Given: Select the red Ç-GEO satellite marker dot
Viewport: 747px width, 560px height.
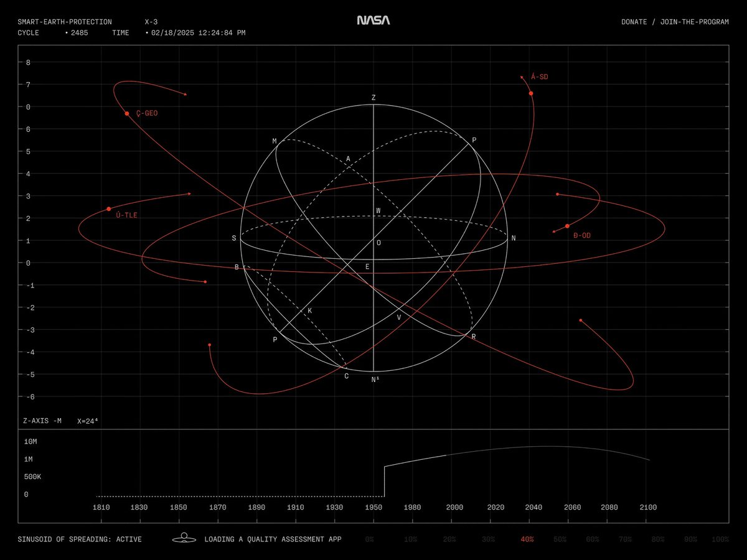Looking at the screenshot, I should [x=127, y=113].
